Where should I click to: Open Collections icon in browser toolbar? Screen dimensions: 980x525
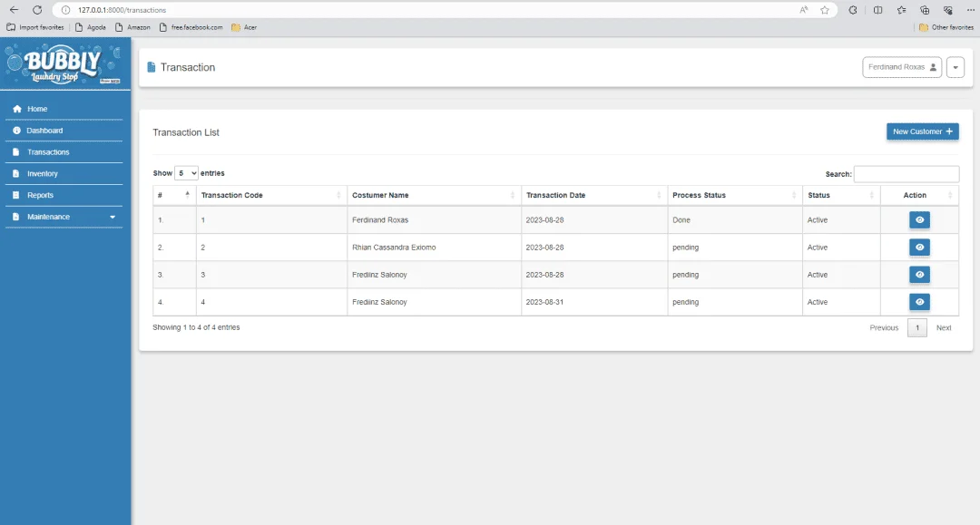[x=925, y=10]
